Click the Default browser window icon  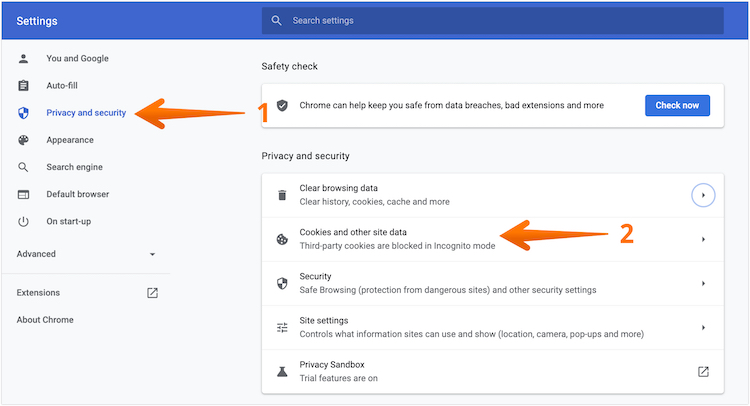(x=24, y=194)
